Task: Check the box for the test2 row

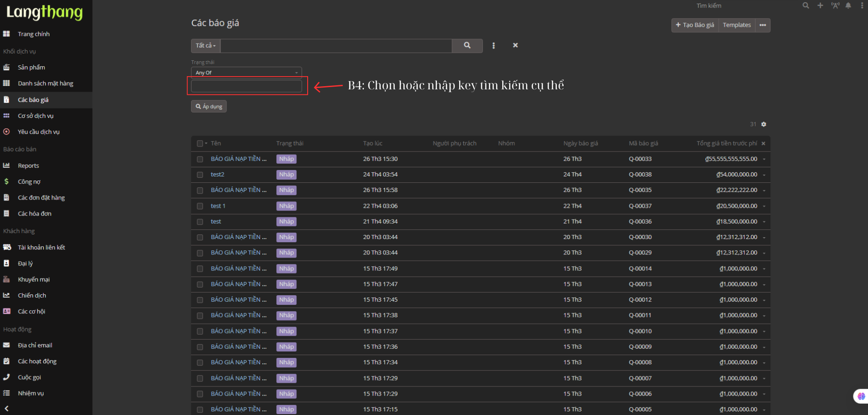Action: [200, 175]
